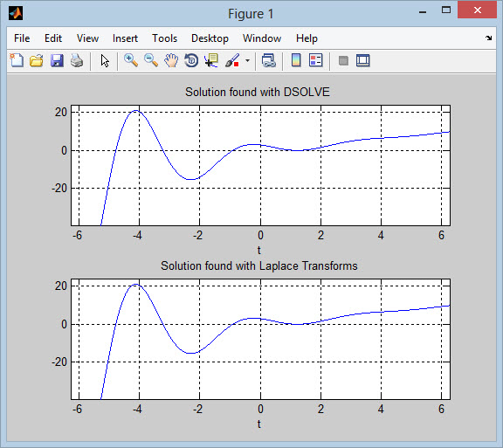Click the New Figure icon
Viewport: 503px width, 448px height.
tap(17, 60)
